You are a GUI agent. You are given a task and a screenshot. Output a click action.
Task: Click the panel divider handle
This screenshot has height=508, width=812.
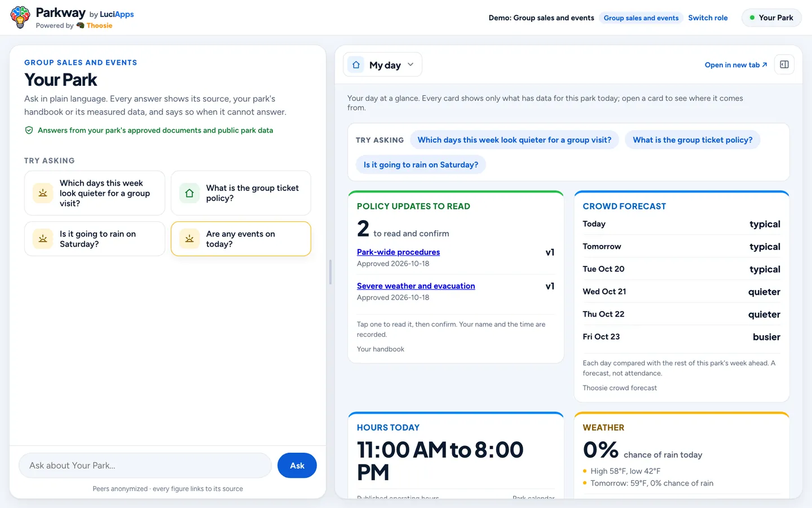pos(330,272)
